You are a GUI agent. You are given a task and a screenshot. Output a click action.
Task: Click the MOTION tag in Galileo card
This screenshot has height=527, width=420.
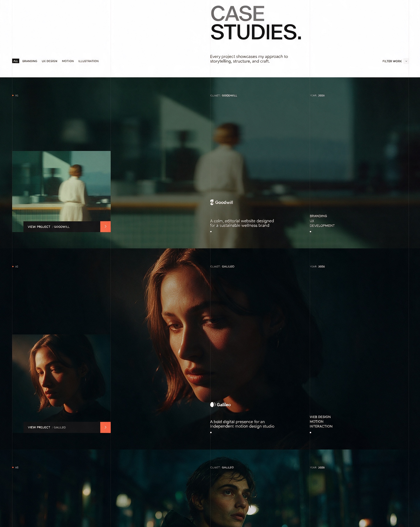pos(317,422)
